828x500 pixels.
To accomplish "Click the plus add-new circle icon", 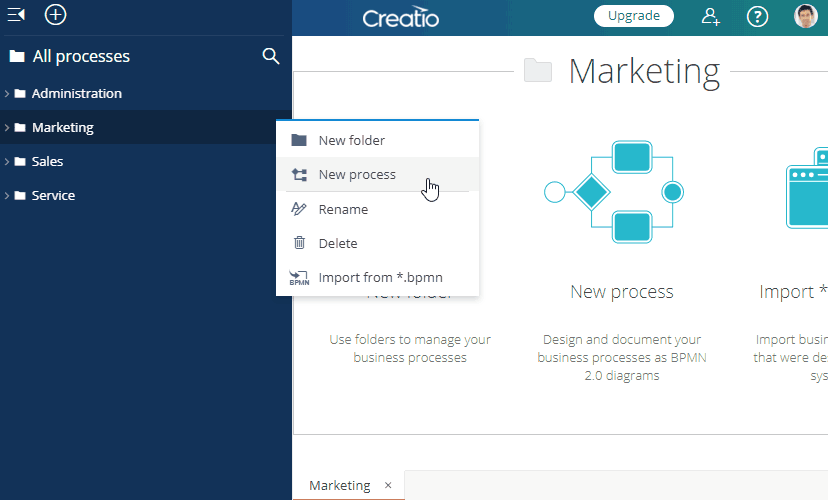I will [55, 14].
